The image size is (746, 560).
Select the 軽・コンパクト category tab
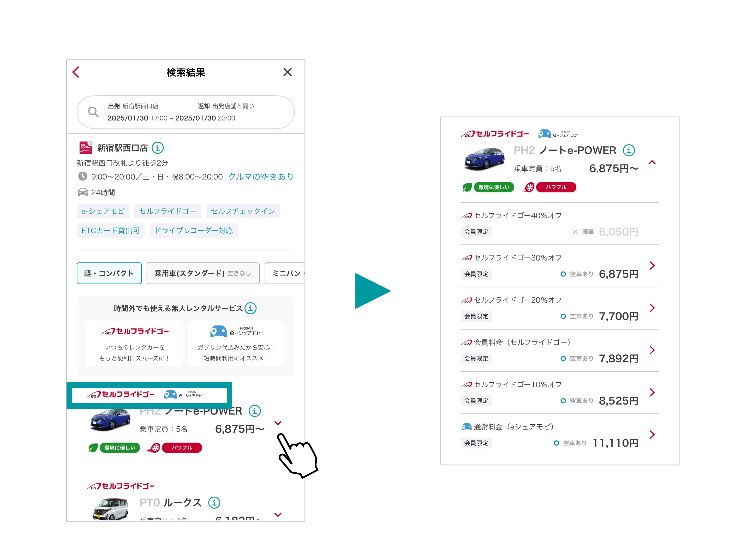tap(109, 273)
